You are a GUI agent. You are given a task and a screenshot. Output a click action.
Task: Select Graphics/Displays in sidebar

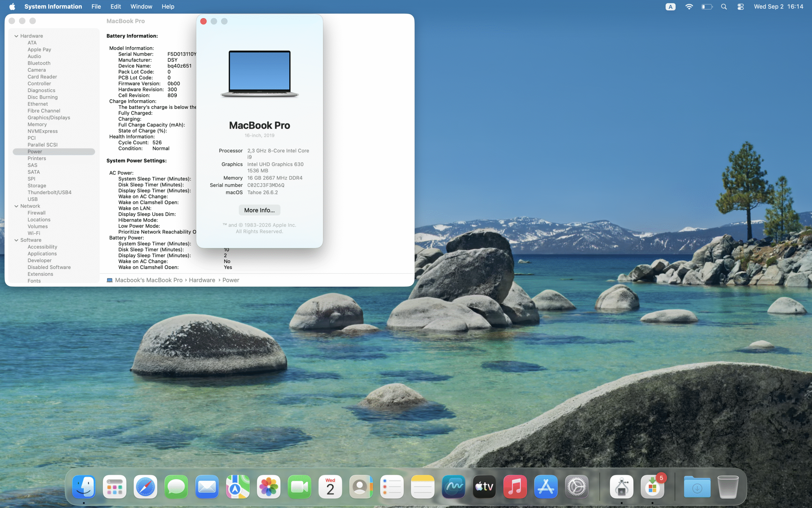pos(49,117)
